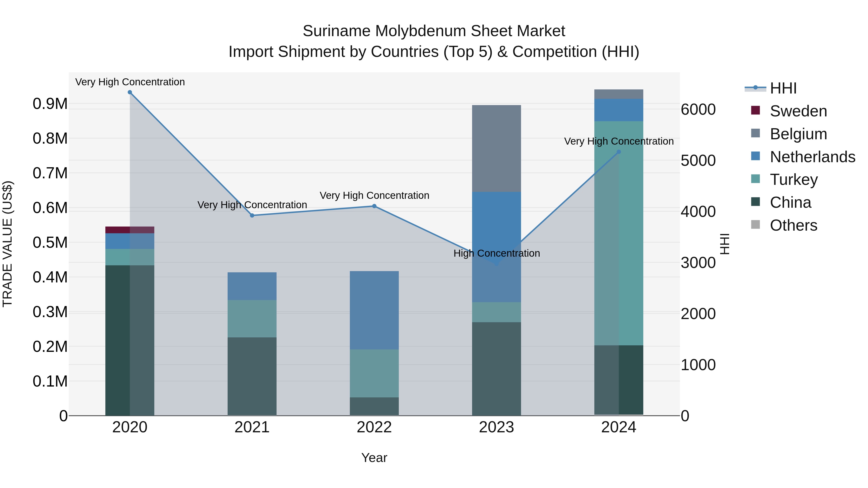Click the China segment of 2024 bar

(619, 380)
